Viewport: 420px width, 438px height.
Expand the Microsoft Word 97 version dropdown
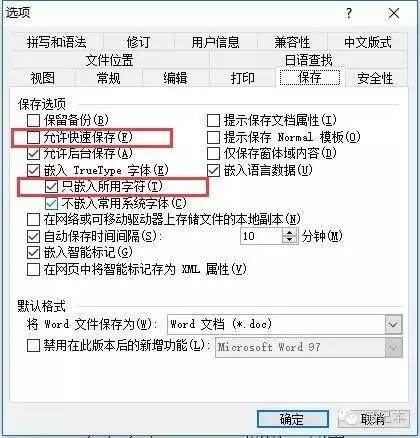(x=393, y=347)
